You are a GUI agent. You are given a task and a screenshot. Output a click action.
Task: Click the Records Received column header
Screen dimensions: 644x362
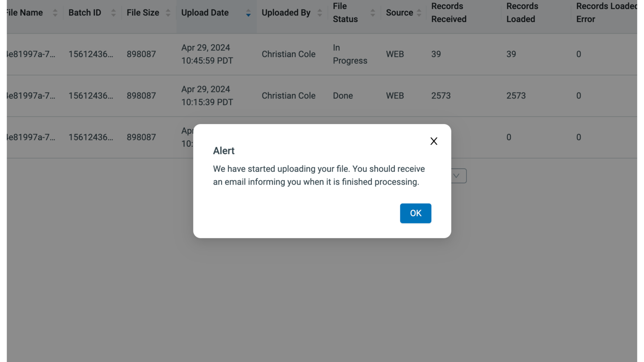(x=448, y=12)
